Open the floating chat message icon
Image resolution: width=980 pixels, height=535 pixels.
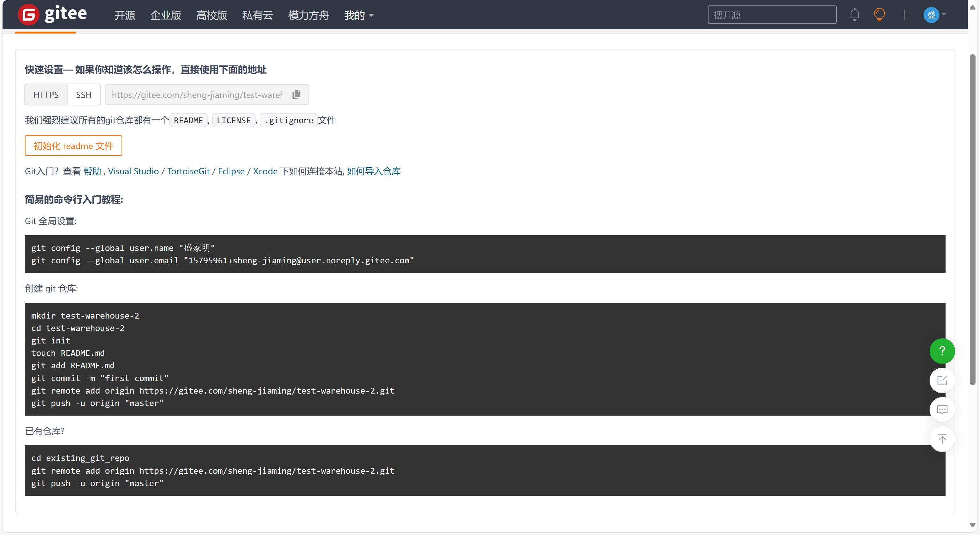click(x=942, y=409)
